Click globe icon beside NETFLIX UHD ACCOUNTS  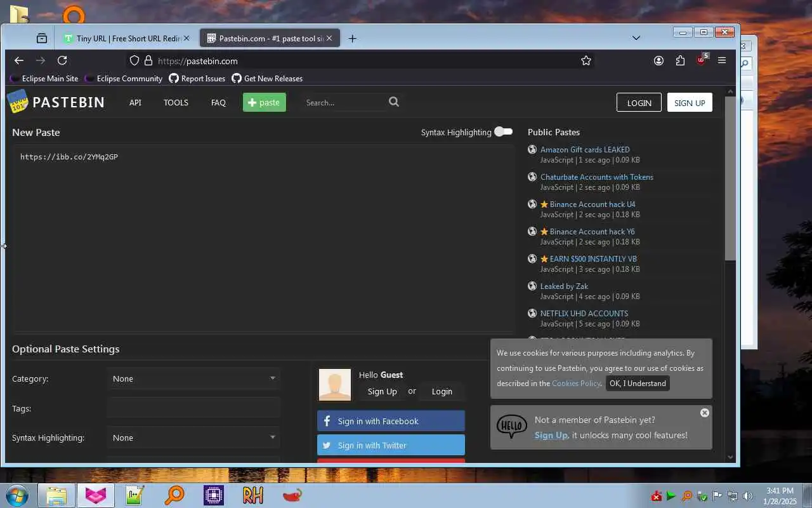[532, 314]
